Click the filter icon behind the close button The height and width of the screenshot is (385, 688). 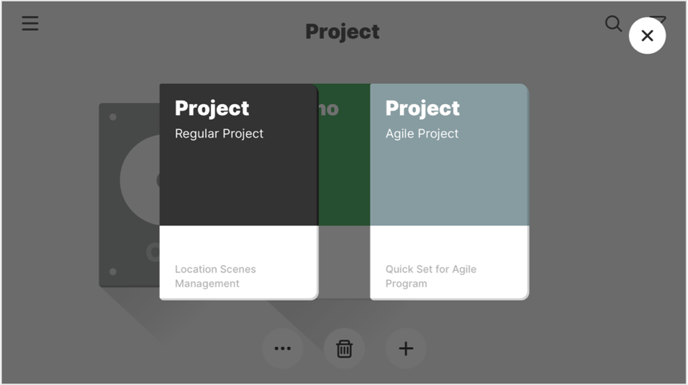coord(660,19)
